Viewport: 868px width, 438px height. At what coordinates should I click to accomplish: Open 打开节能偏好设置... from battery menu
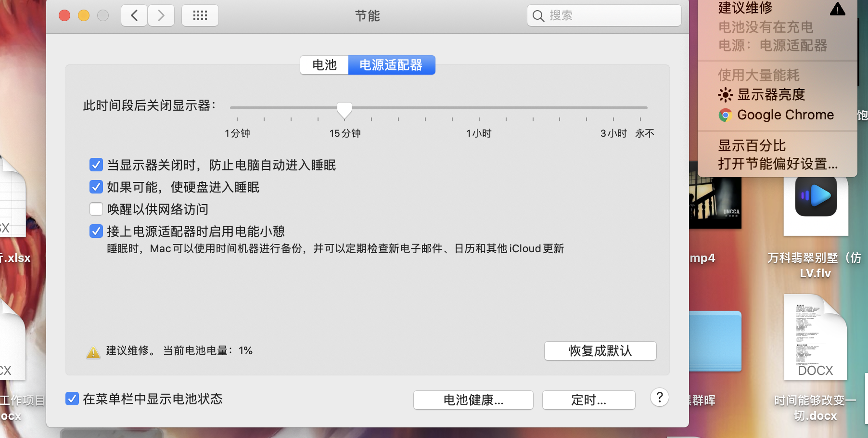point(778,164)
